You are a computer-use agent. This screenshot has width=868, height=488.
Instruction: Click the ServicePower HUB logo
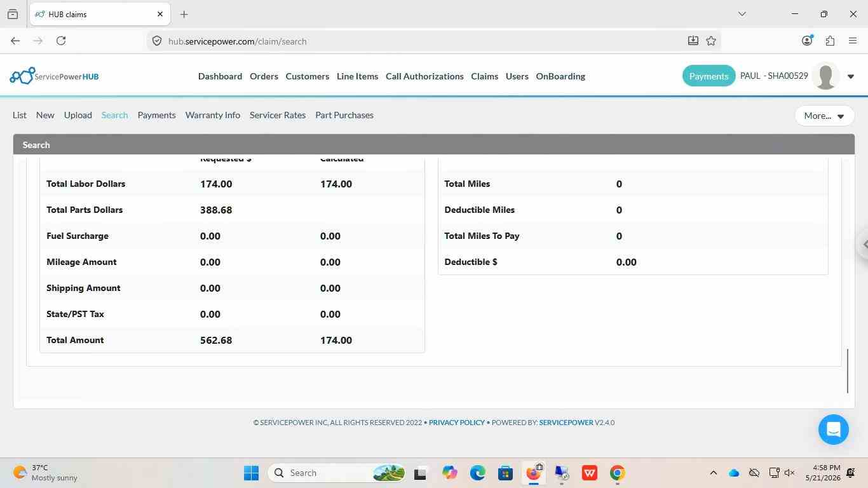[x=54, y=76]
